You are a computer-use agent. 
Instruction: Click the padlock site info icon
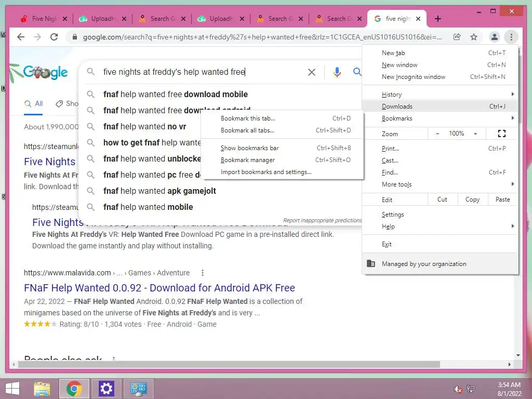click(x=75, y=37)
